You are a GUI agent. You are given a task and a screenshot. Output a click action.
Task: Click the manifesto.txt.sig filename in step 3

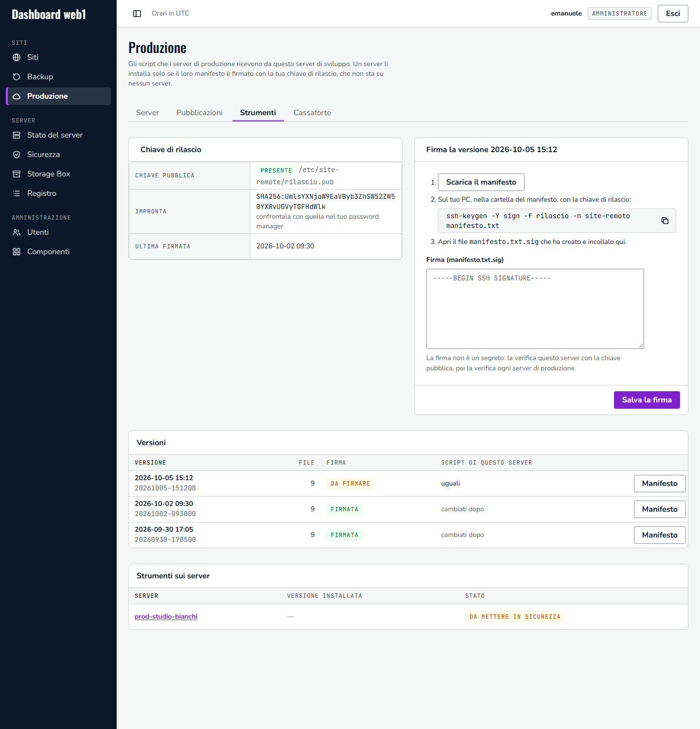pyautogui.click(x=504, y=242)
